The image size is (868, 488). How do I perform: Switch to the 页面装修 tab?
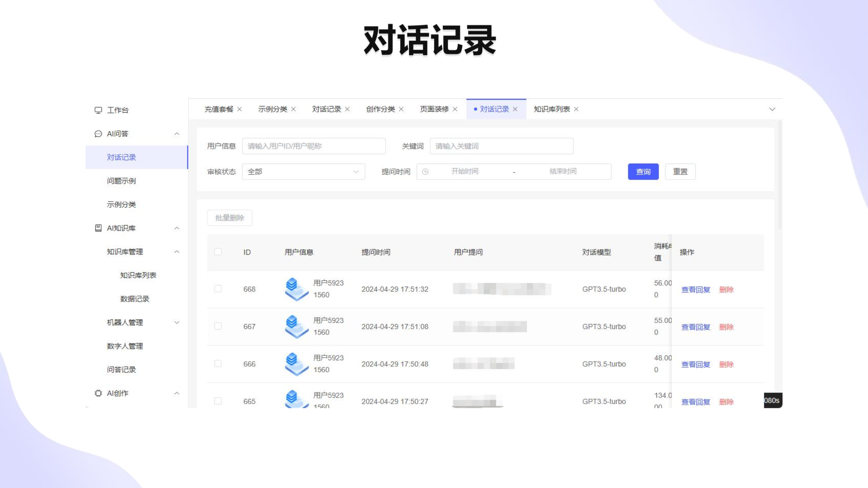[x=434, y=109]
